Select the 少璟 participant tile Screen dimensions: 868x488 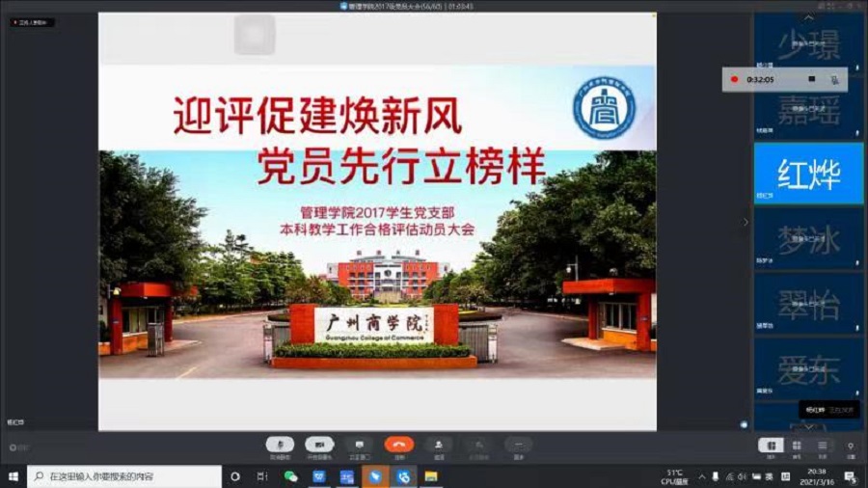pyautogui.click(x=808, y=43)
